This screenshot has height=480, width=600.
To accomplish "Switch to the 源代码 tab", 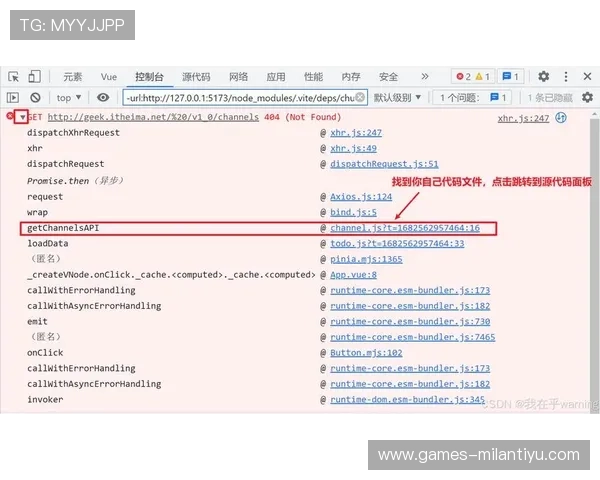I will (x=196, y=77).
